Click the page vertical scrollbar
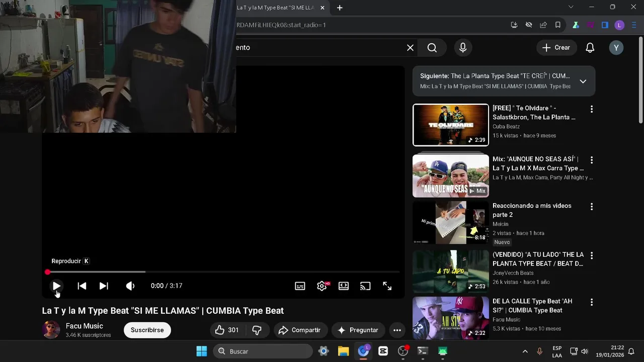 640,80
